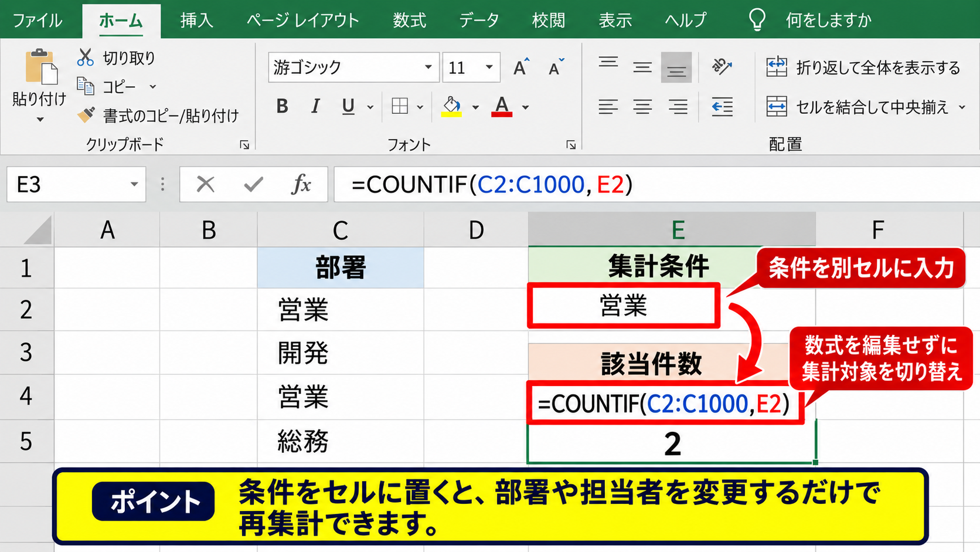Click the Copy (コピー) icon
The image size is (980, 552).
click(x=86, y=87)
